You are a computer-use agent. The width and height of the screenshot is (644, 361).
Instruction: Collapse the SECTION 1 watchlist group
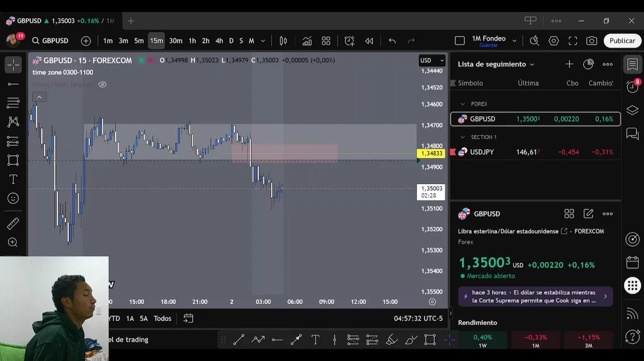pyautogui.click(x=463, y=137)
